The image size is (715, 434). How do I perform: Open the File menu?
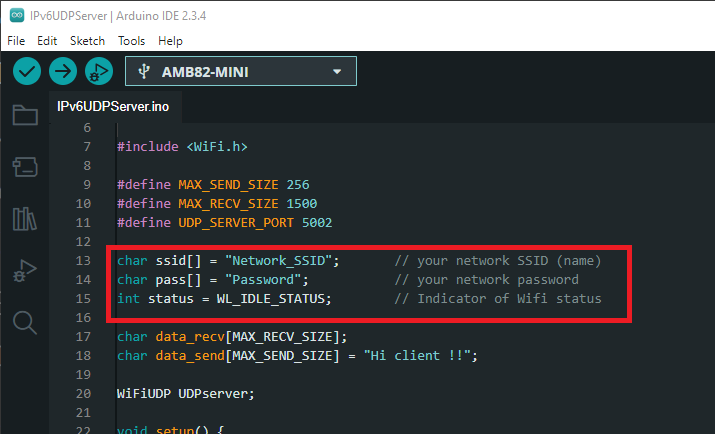[16, 41]
